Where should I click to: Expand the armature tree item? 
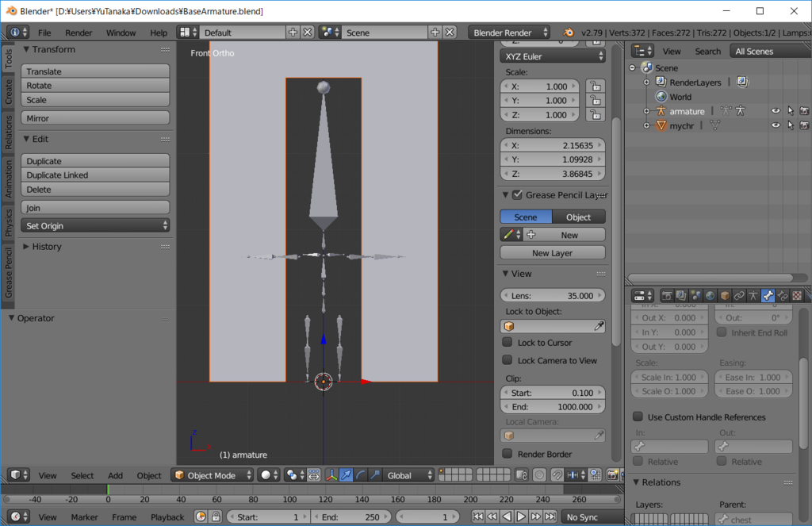pos(646,111)
